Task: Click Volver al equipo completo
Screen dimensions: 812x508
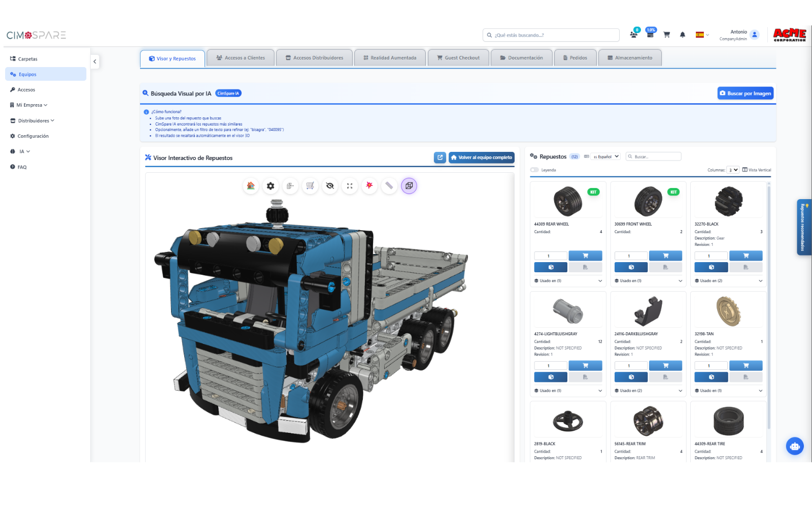Action: [482, 157]
